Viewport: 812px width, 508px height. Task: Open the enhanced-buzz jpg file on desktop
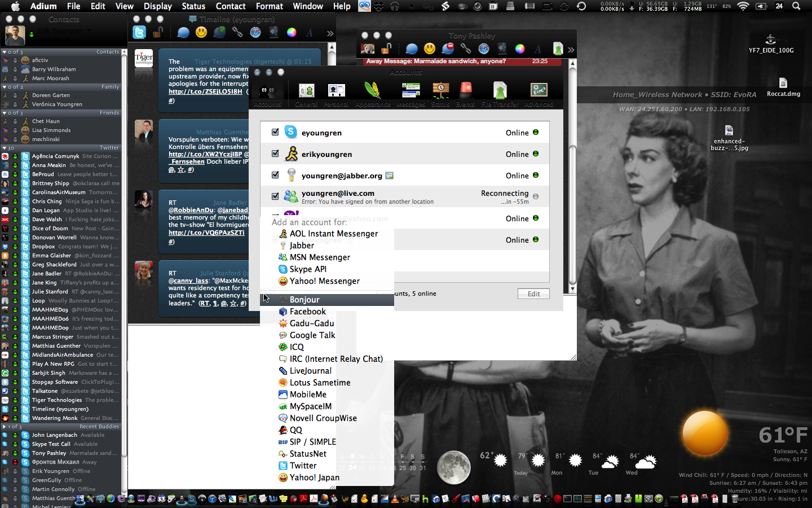click(x=729, y=138)
